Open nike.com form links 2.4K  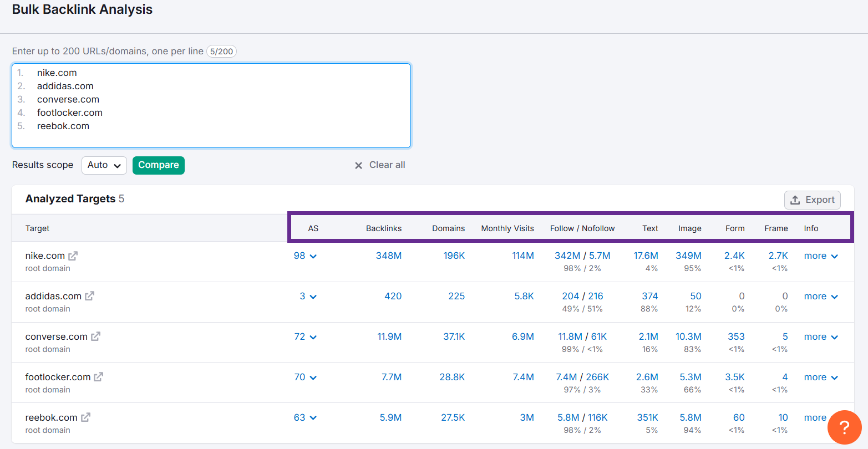734,256
